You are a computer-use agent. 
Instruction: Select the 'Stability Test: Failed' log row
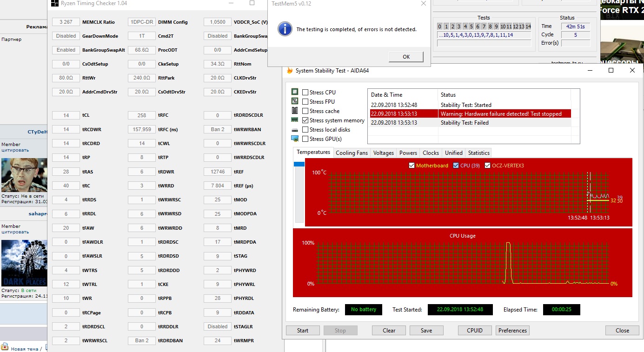pyautogui.click(x=470, y=123)
